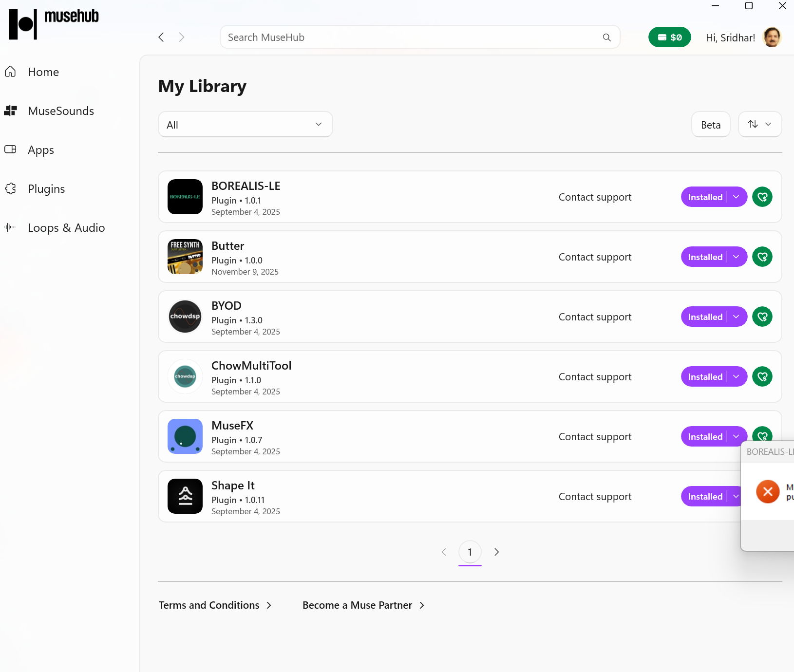Screen dimensions: 794x672
Task: Open the user profile avatar
Action: pyautogui.click(x=772, y=37)
